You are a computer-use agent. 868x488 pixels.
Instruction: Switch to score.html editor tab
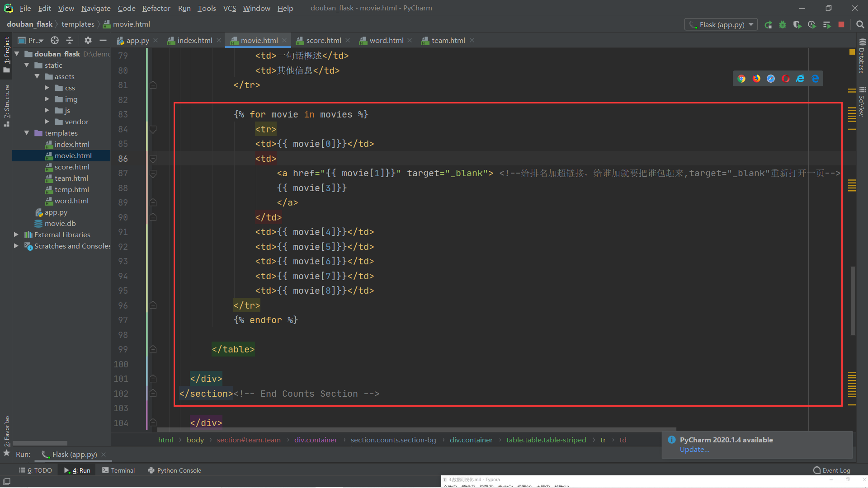[x=323, y=40]
